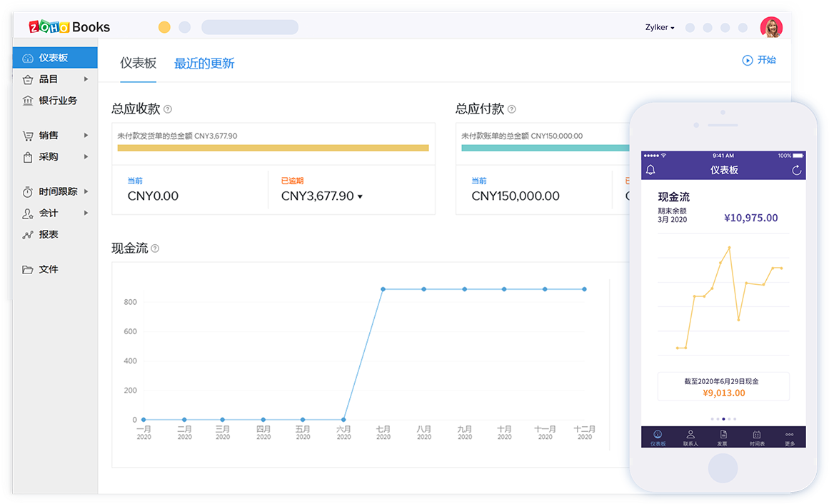
Task: Open the overdue CNY3,677.90 dropdown
Action: (x=360, y=196)
